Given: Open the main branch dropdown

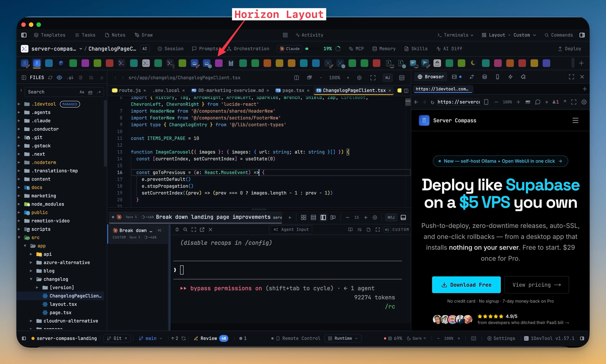Looking at the screenshot, I should click(150, 338).
